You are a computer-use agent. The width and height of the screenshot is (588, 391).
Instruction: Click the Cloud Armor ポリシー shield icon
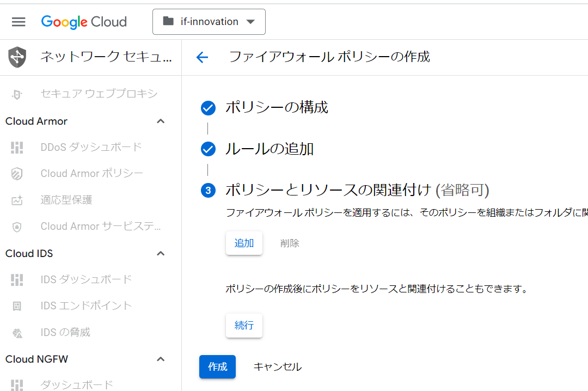coord(17,174)
